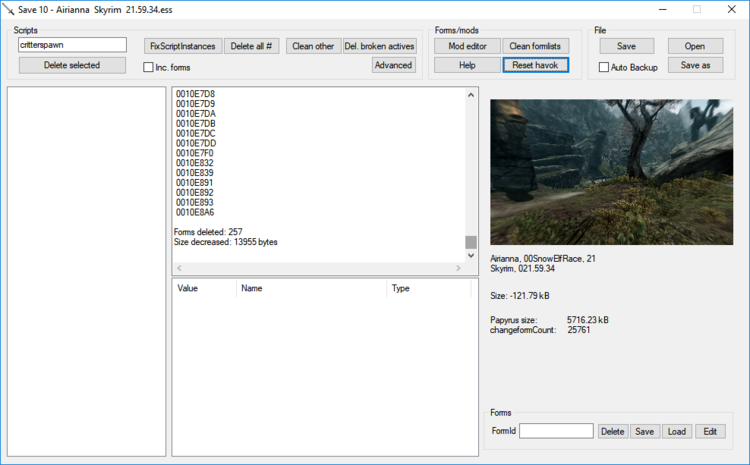Screen dimensions: 750x465
Task: Select log line 0010E7F0
Action: pyautogui.click(x=195, y=153)
